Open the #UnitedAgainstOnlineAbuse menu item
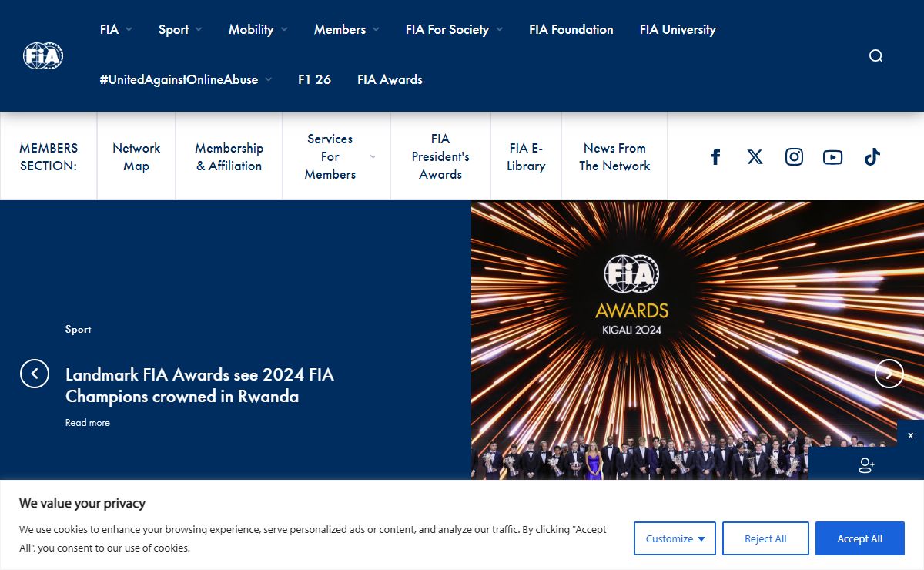This screenshot has width=924, height=570. 179,79
